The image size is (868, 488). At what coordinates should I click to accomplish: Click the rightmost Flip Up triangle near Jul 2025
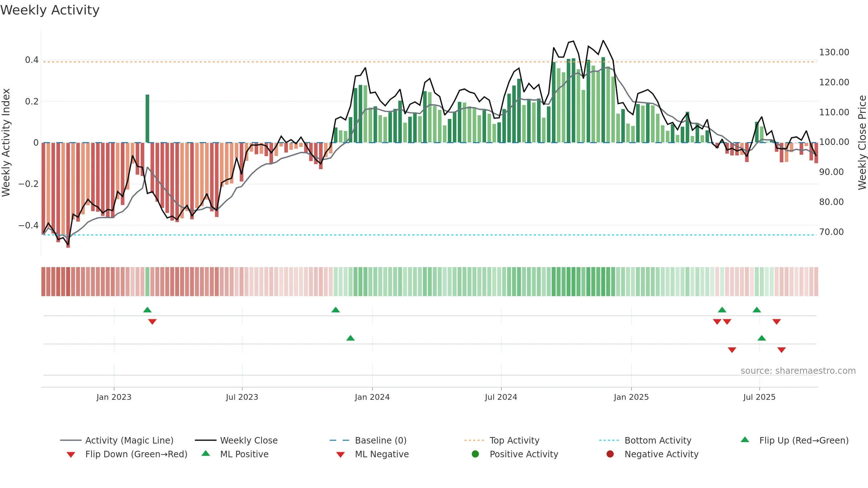coord(757,310)
